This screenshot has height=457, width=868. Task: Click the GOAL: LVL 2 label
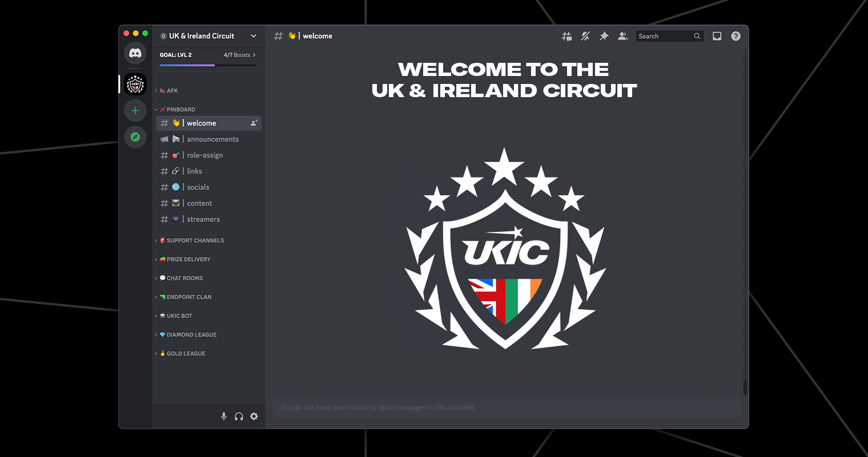(176, 55)
